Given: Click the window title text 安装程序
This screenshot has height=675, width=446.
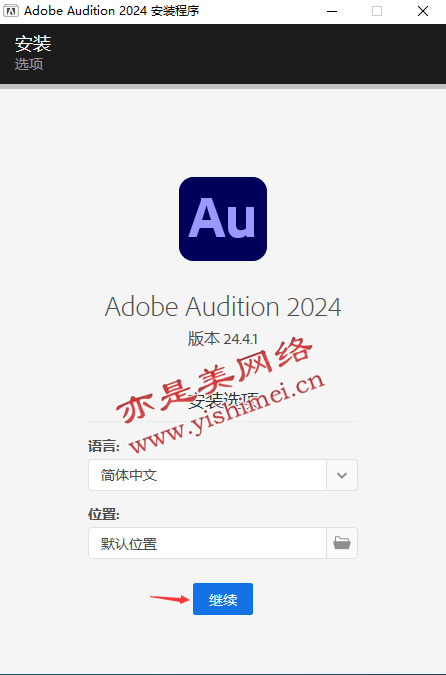Looking at the screenshot, I should tap(175, 11).
